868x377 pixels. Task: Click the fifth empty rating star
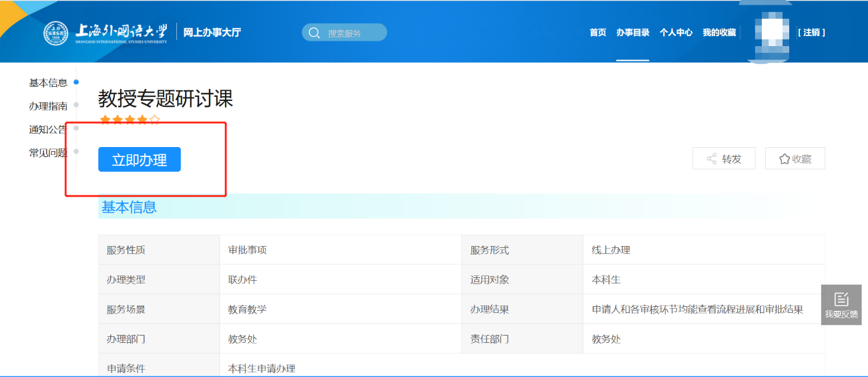pyautogui.click(x=155, y=120)
